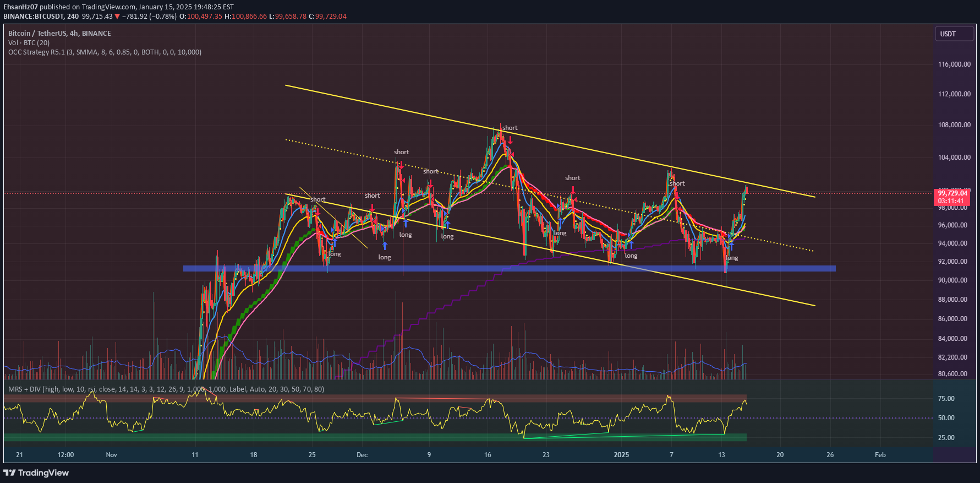This screenshot has height=483, width=980.
Task: Select the solid yellow upper channel trendline
Action: point(550,141)
